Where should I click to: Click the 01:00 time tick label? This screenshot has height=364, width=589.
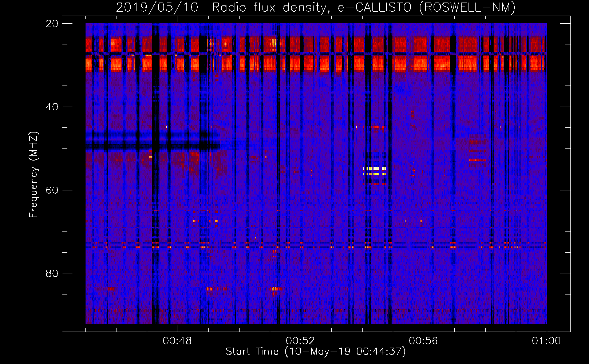(x=546, y=341)
